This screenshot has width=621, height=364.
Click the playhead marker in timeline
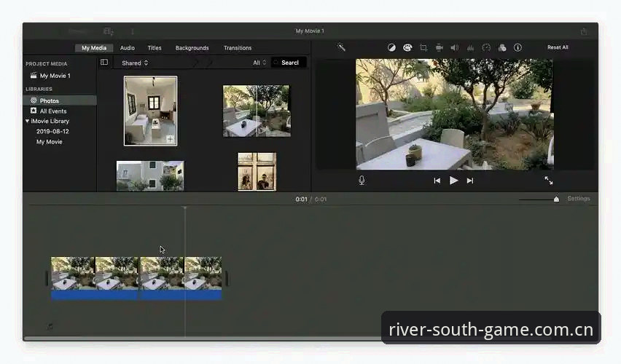pyautogui.click(x=184, y=207)
